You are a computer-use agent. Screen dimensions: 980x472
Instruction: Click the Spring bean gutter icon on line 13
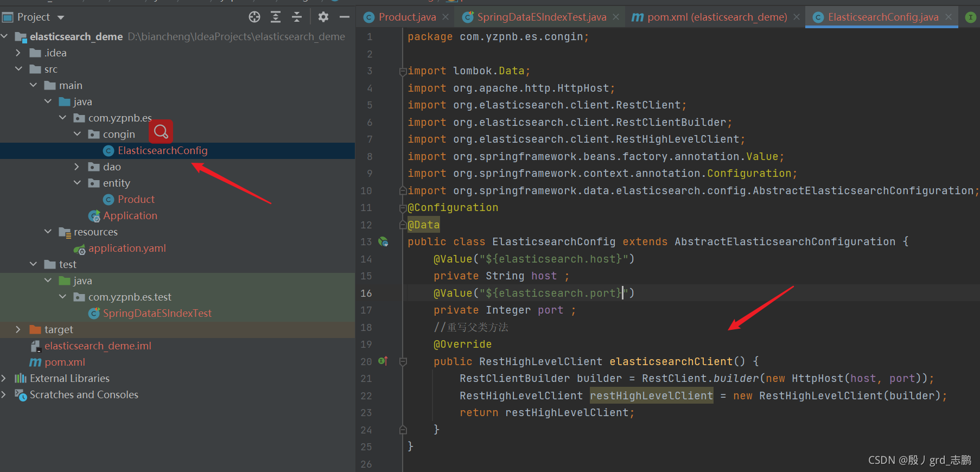coord(384,242)
